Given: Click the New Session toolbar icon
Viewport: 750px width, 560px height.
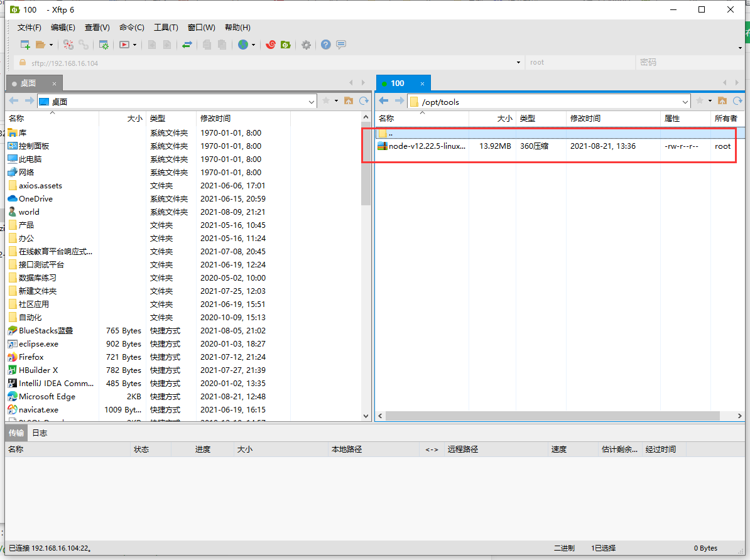Looking at the screenshot, I should (25, 45).
